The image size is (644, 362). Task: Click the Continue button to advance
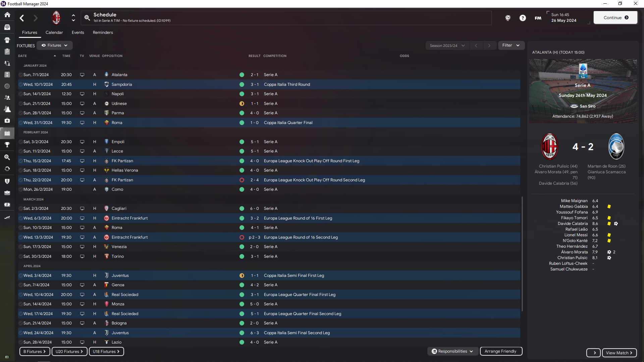pos(615,17)
